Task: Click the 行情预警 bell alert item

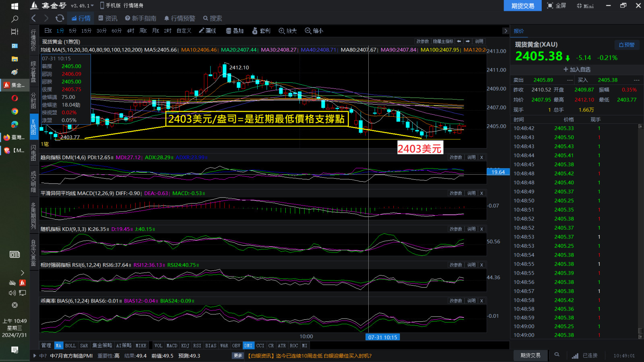Action: coord(180,18)
